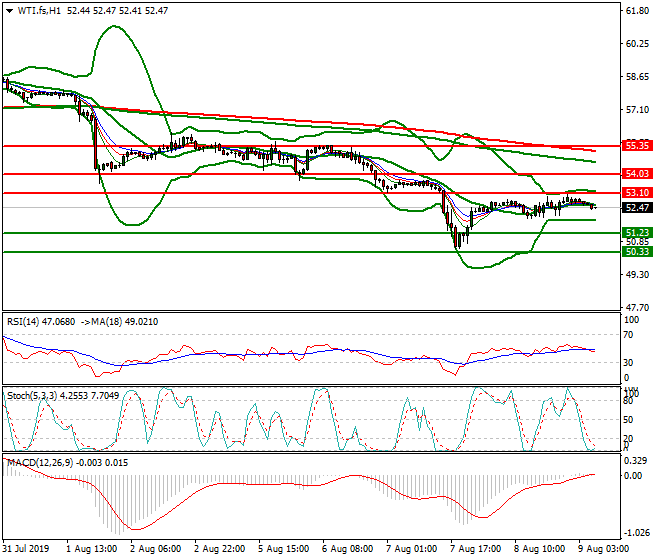
Task: Click the 61.80 value on price scale
Action: coord(636,12)
